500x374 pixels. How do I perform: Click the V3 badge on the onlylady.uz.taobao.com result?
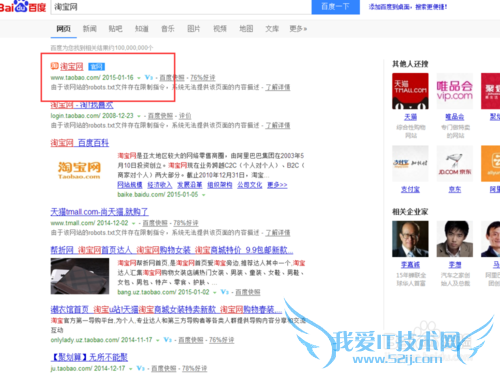[168, 340]
